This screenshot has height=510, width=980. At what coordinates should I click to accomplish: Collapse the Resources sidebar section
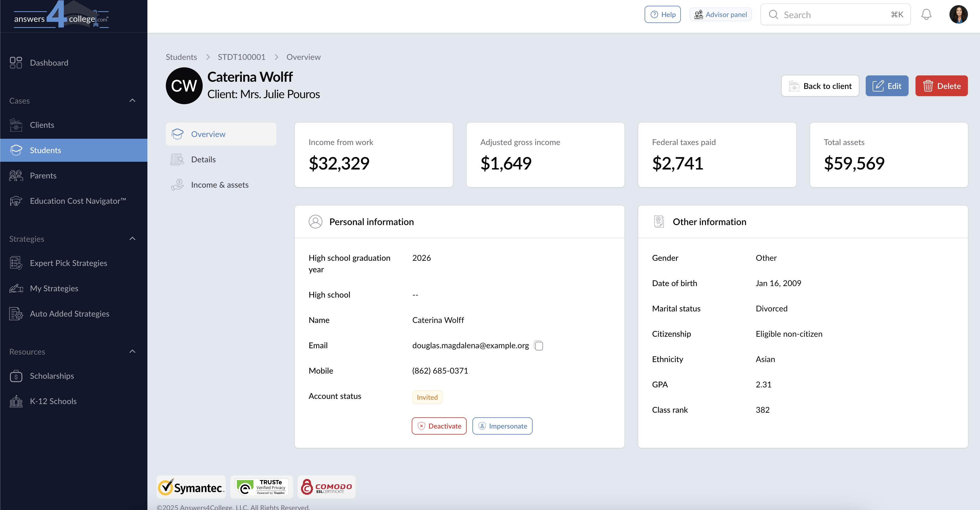point(132,351)
